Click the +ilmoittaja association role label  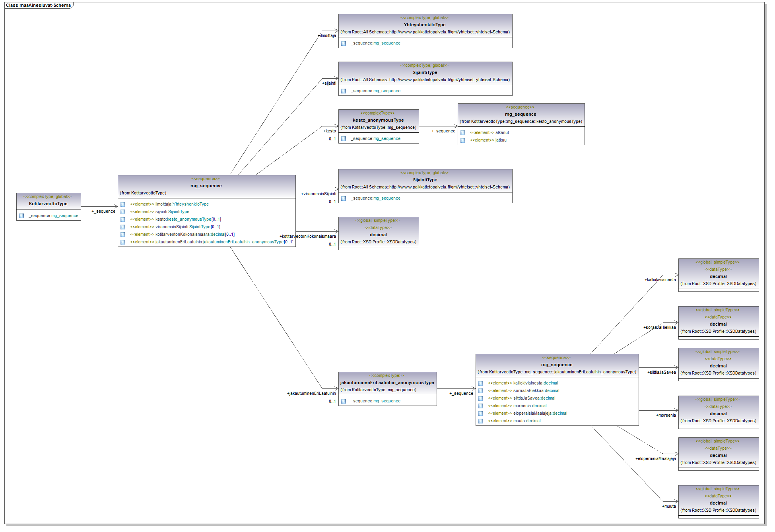[327, 35]
